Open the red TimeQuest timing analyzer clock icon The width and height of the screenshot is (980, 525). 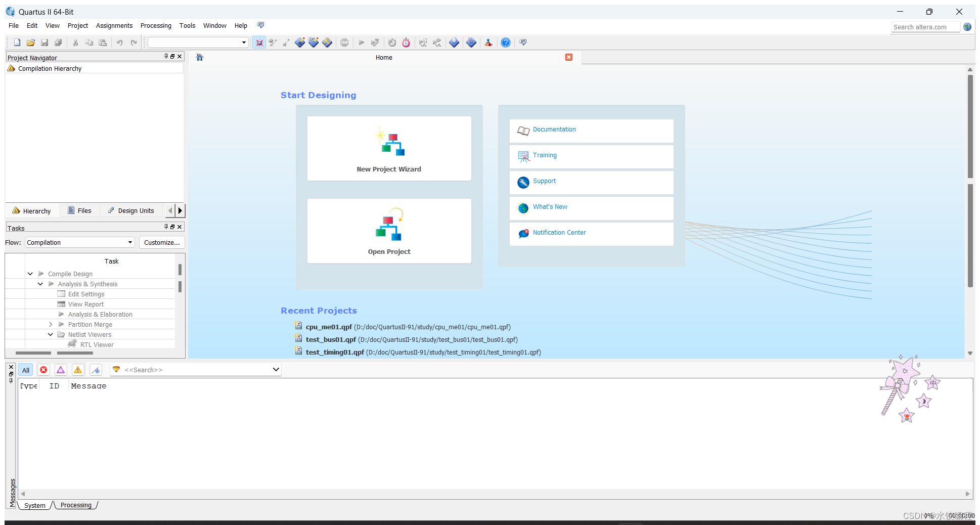pos(406,42)
